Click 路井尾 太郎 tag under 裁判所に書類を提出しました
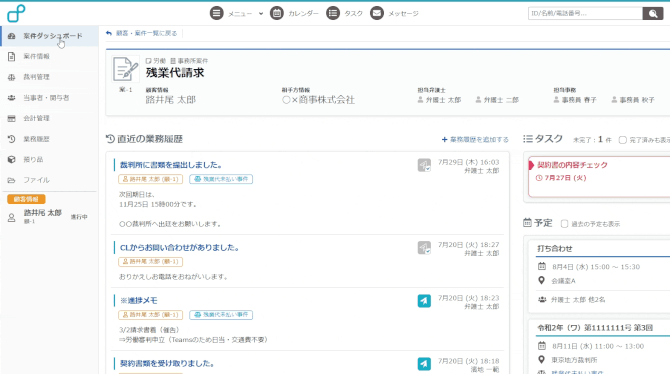The image size is (670, 374). pyautogui.click(x=150, y=179)
